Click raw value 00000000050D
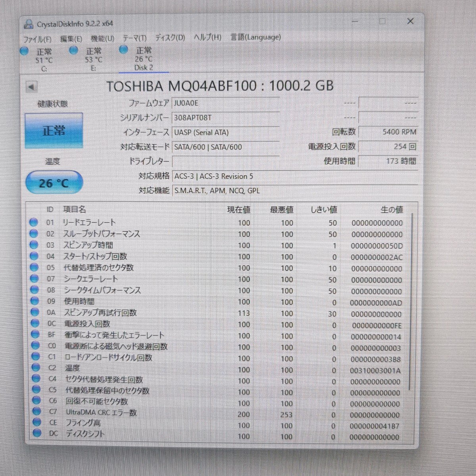Screen dimensions: 476x476 tap(377, 246)
